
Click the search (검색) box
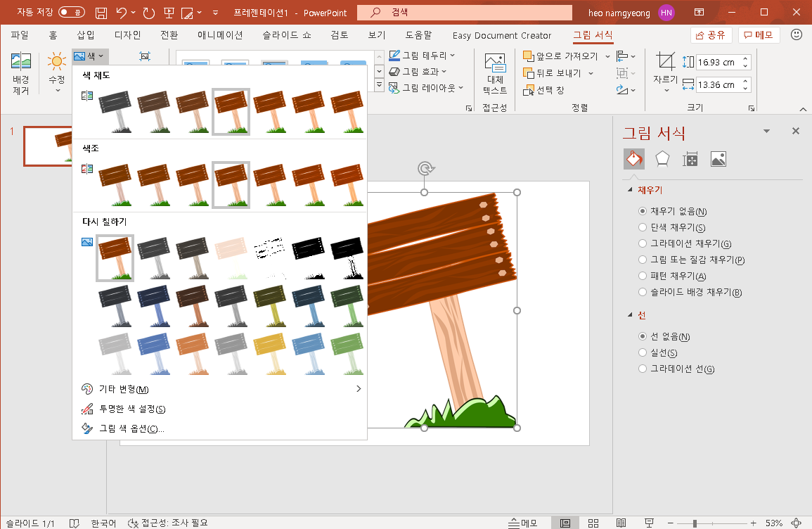[x=465, y=13]
